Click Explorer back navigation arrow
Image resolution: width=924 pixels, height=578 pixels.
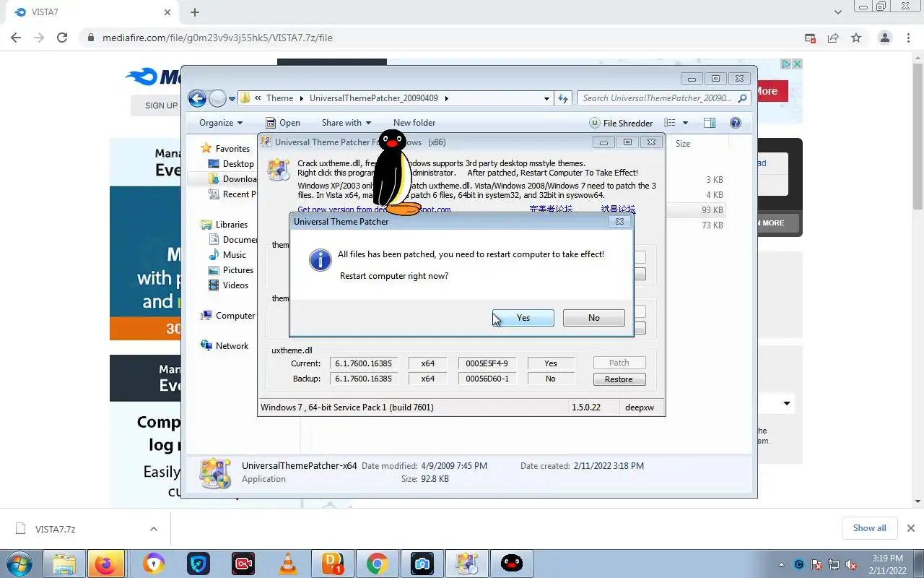point(197,98)
